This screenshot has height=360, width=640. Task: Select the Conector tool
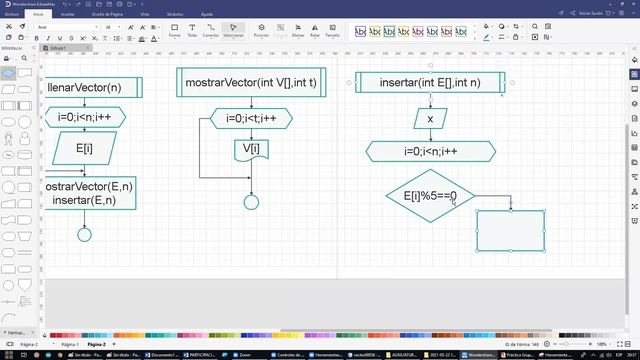click(x=211, y=30)
